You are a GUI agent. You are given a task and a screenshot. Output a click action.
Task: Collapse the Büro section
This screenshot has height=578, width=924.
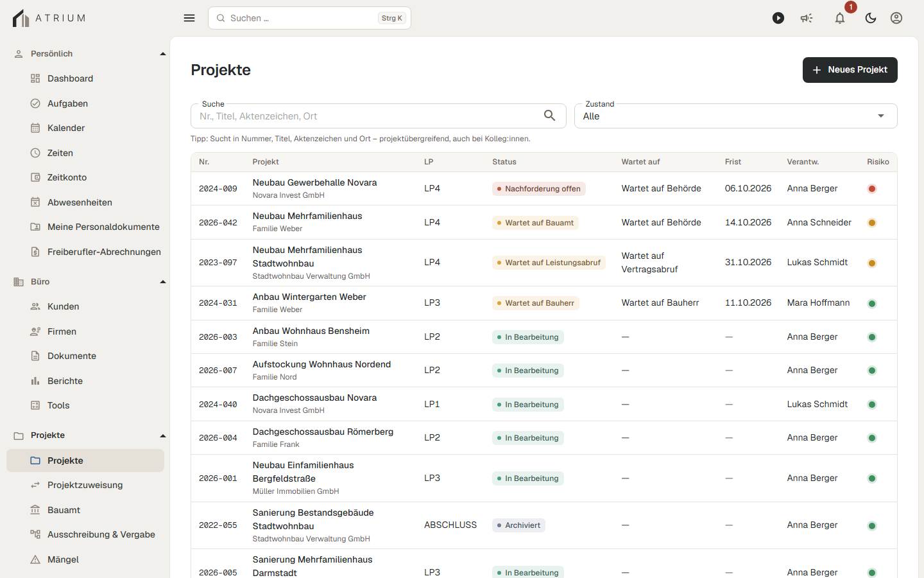163,282
